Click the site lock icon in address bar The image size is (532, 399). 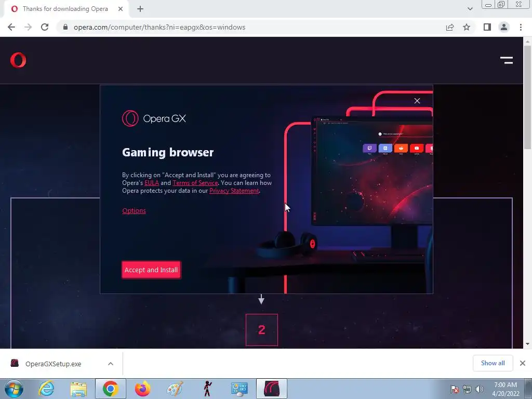click(65, 27)
